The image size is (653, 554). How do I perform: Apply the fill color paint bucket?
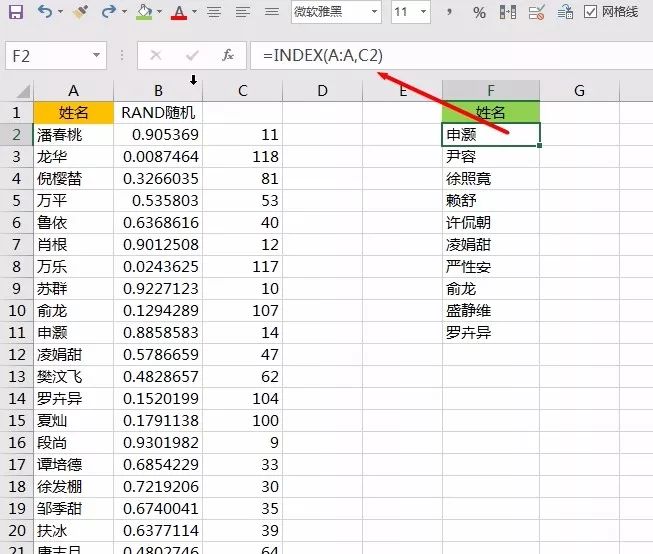point(144,12)
